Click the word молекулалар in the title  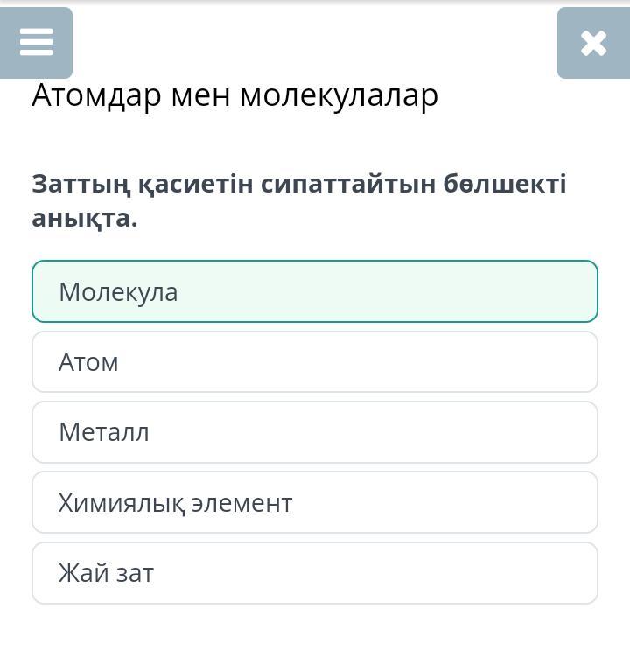339,96
